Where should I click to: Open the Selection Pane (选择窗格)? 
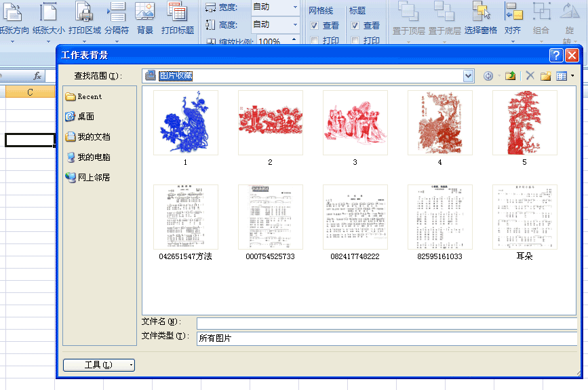(480, 19)
